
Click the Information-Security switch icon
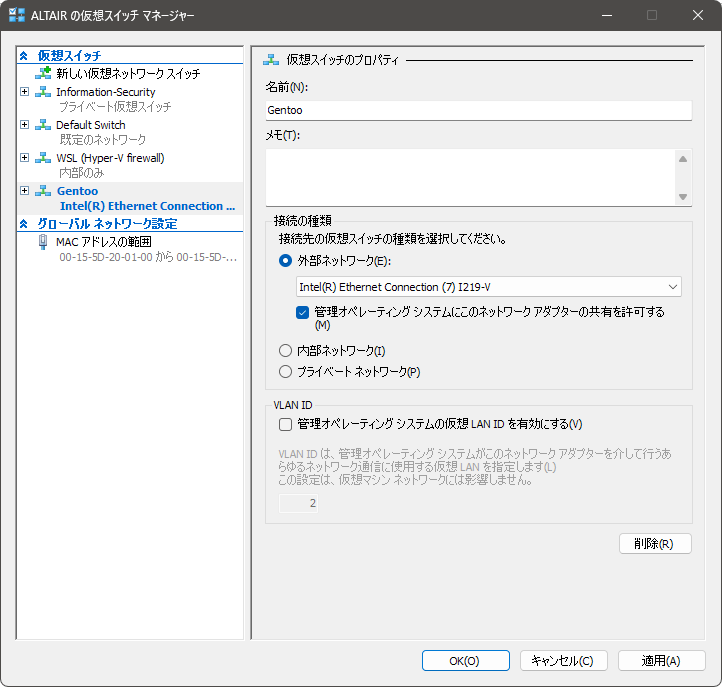pyautogui.click(x=43, y=92)
